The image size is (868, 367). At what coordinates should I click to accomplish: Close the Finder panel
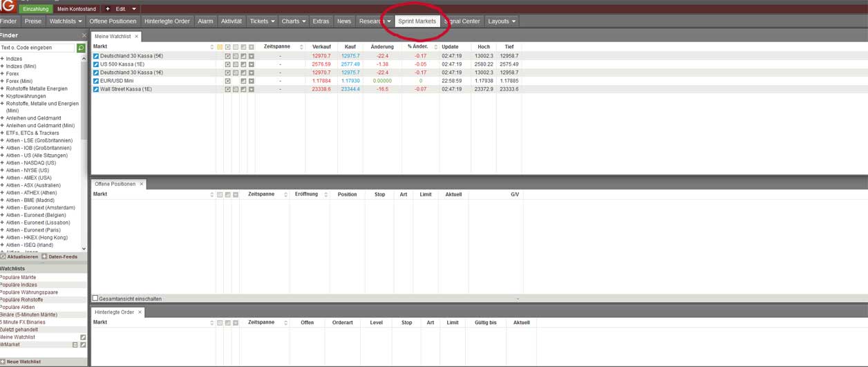84,35
